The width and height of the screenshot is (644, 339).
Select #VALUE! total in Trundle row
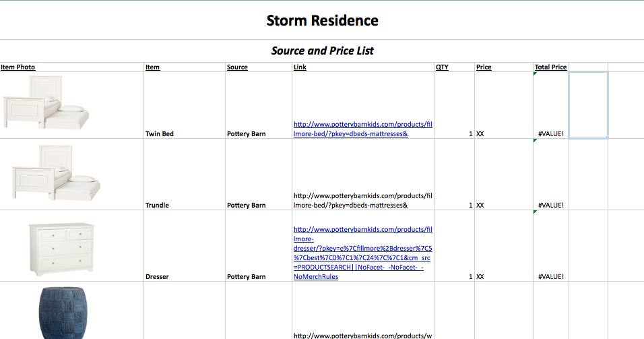tap(551, 175)
